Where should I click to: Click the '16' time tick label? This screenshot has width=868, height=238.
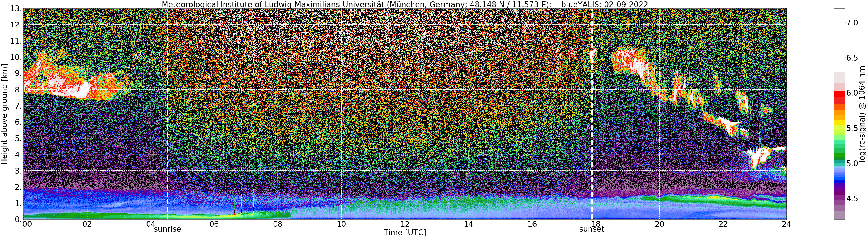(532, 224)
